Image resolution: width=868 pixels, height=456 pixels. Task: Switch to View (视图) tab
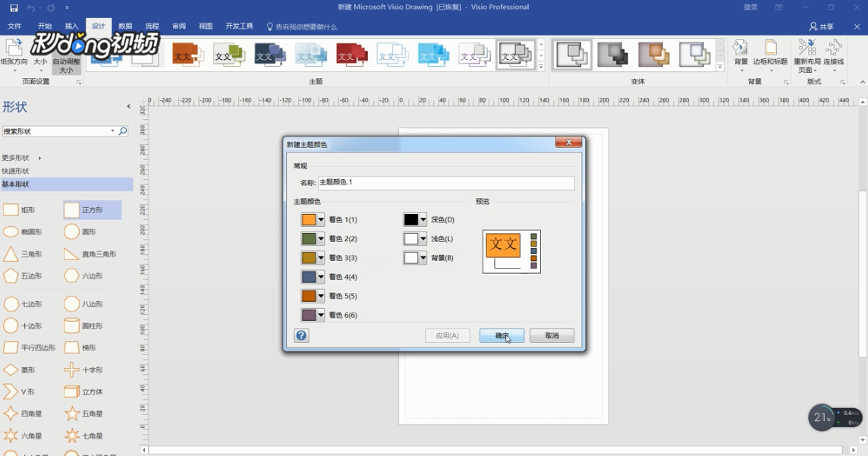tap(206, 26)
